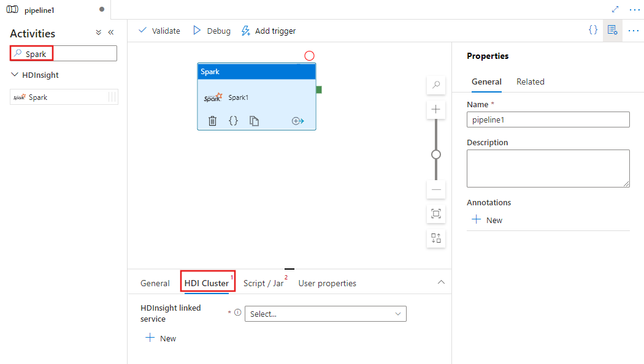The width and height of the screenshot is (644, 364).
Task: Collapse the Activities panel with double chevron
Action: [x=111, y=32]
